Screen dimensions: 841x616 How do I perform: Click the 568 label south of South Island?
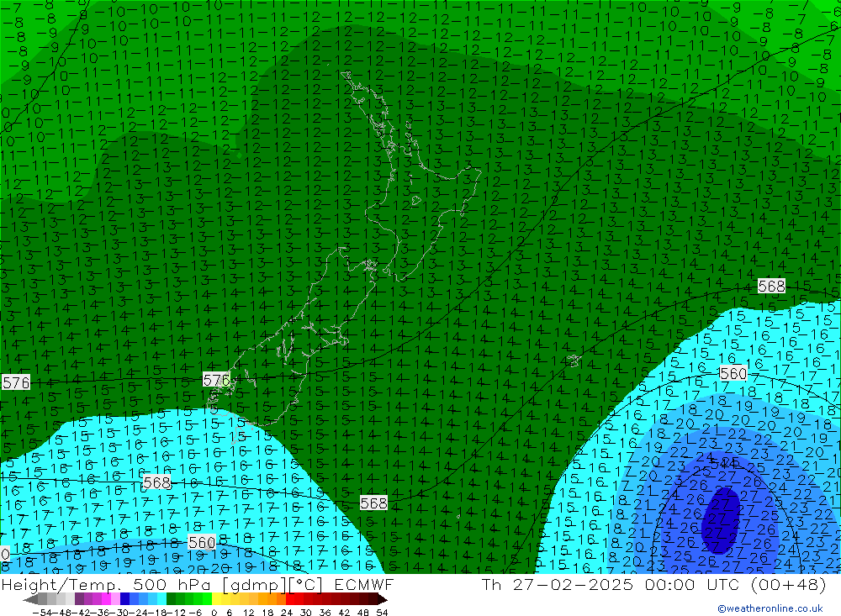click(373, 503)
